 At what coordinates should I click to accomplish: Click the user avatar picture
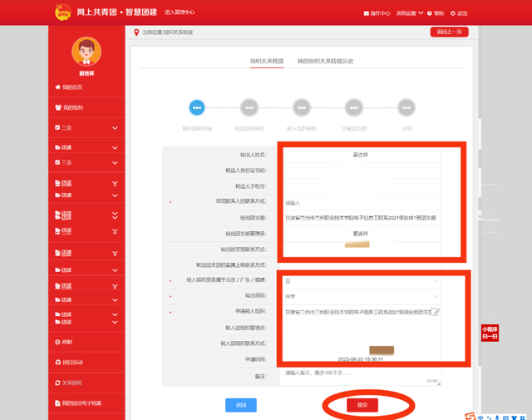pos(86,52)
